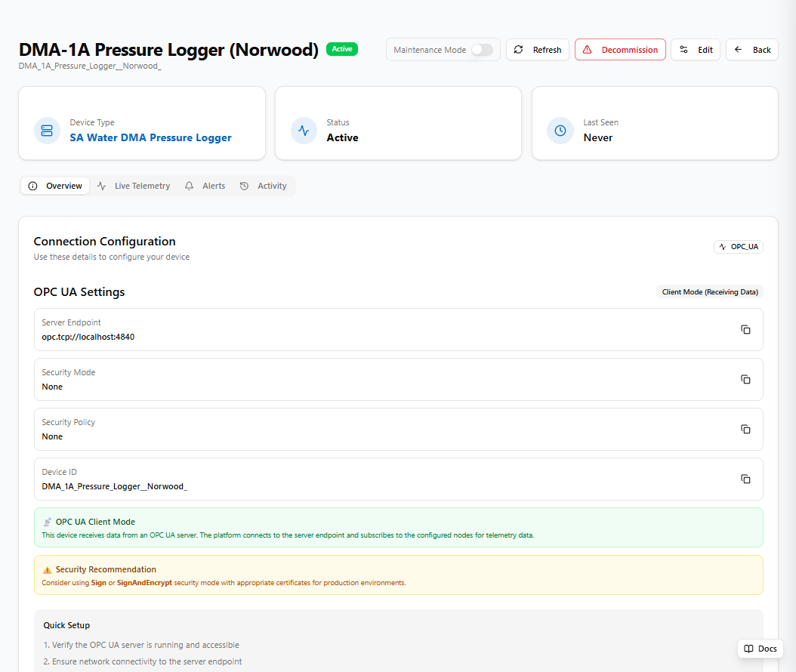This screenshot has height=672, width=796.
Task: Switch to the Live Telemetry tab
Action: [x=134, y=186]
